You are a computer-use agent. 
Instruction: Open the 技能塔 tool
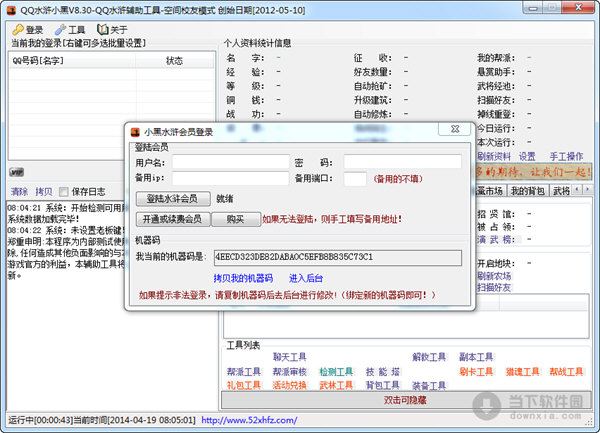pyautogui.click(x=383, y=371)
